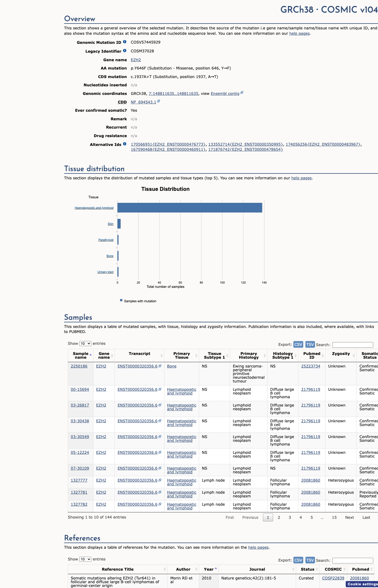Click Parathyroid tissue label in chart
The width and height of the screenshot is (378, 588).
(x=106, y=240)
